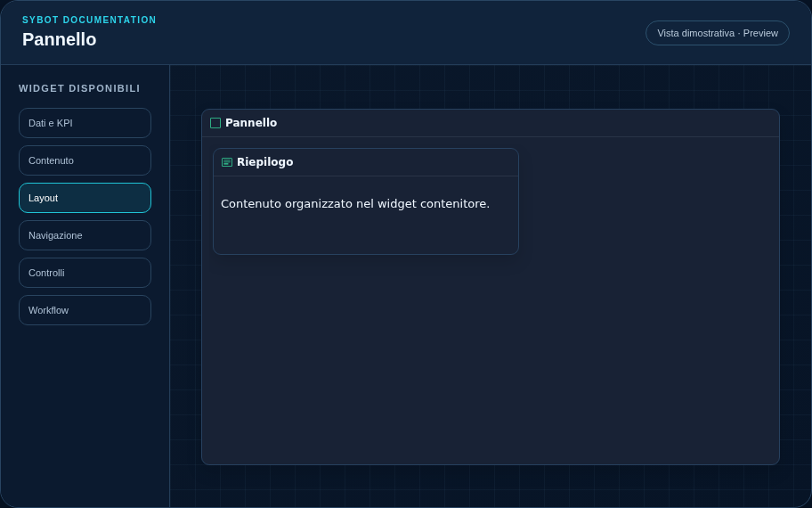This screenshot has height=508, width=812.
Task: Click the text Contenuto organizzato nel widget contenitore
Action: (355, 204)
